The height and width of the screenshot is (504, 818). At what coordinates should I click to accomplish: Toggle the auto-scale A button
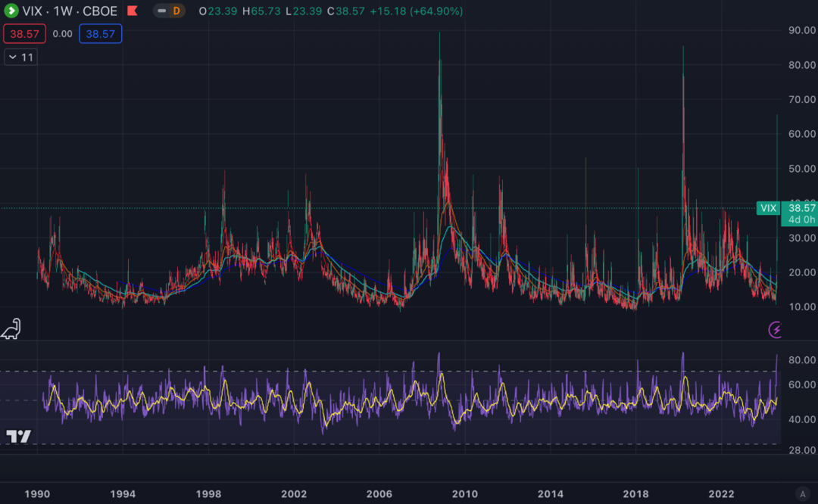click(x=802, y=493)
